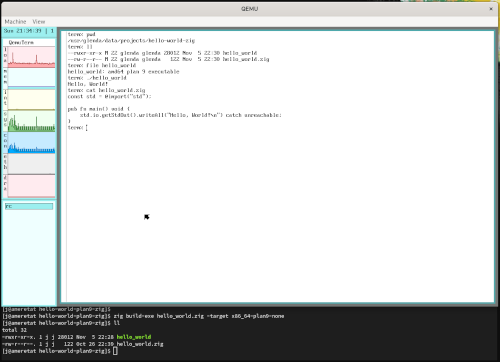Select the hidden rc window label
This screenshot has height=362, width=500.
pyautogui.click(x=29, y=206)
